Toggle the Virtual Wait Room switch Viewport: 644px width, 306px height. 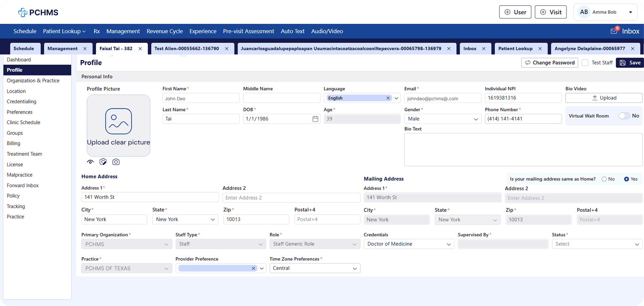click(x=624, y=116)
